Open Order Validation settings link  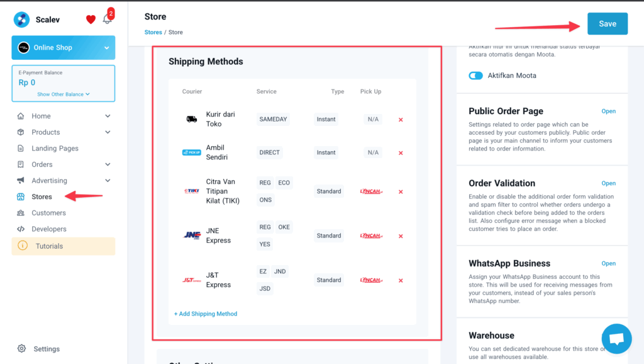pos(608,183)
